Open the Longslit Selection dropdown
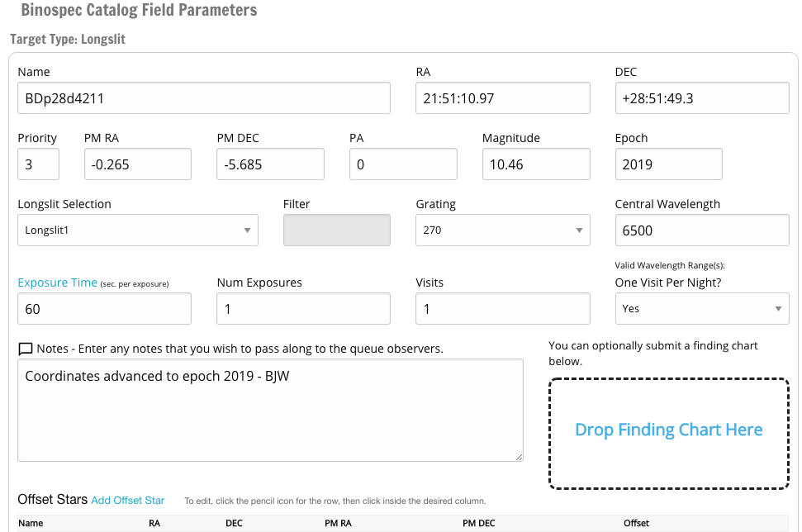The width and height of the screenshot is (802, 532). [x=137, y=230]
